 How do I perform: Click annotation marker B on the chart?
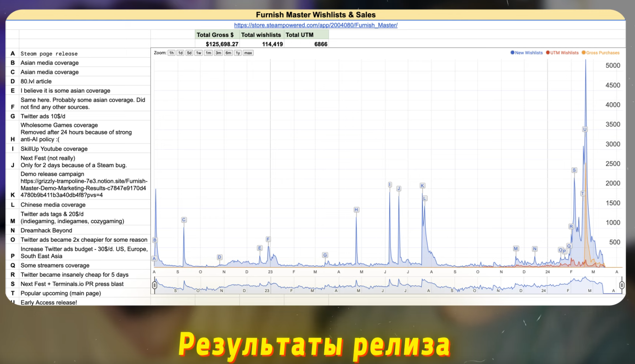(155, 240)
